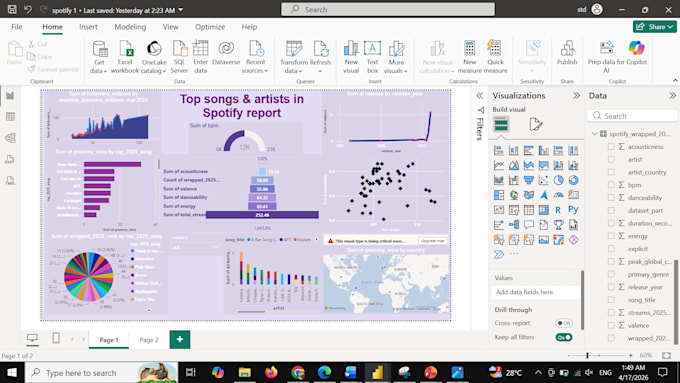Select the gauge visualization icon
This screenshot has width=680, height=383.
pyautogui.click(x=558, y=195)
